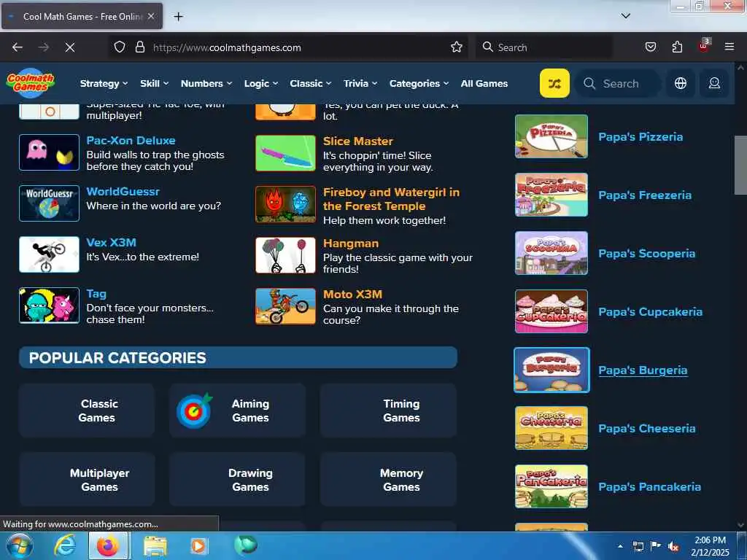Expand the Logic menu
The height and width of the screenshot is (560, 747).
click(261, 83)
